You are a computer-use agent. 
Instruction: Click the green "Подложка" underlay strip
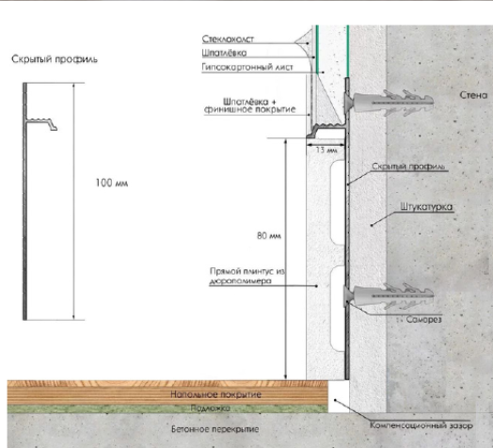point(167,408)
